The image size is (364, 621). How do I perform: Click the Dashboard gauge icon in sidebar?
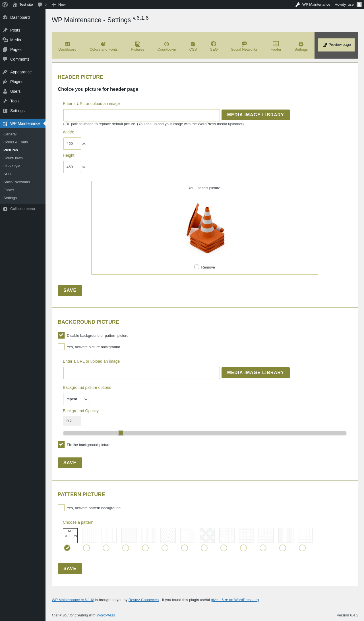tap(5, 17)
